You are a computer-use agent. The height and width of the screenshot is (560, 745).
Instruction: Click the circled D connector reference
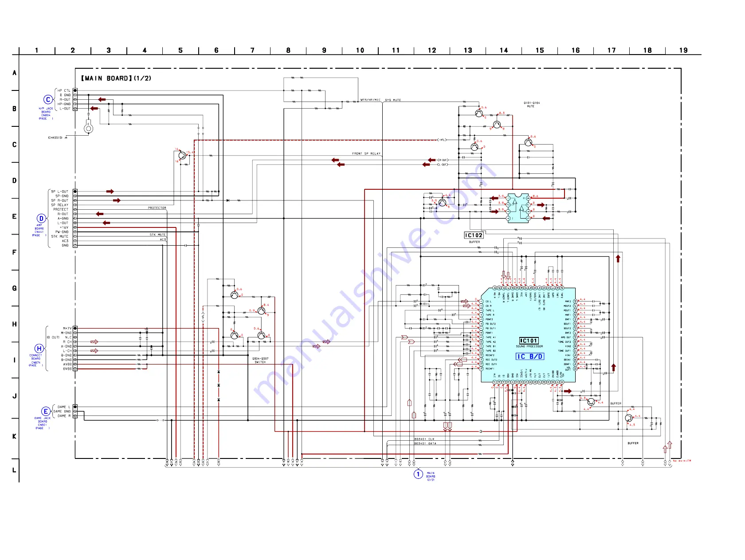point(41,218)
